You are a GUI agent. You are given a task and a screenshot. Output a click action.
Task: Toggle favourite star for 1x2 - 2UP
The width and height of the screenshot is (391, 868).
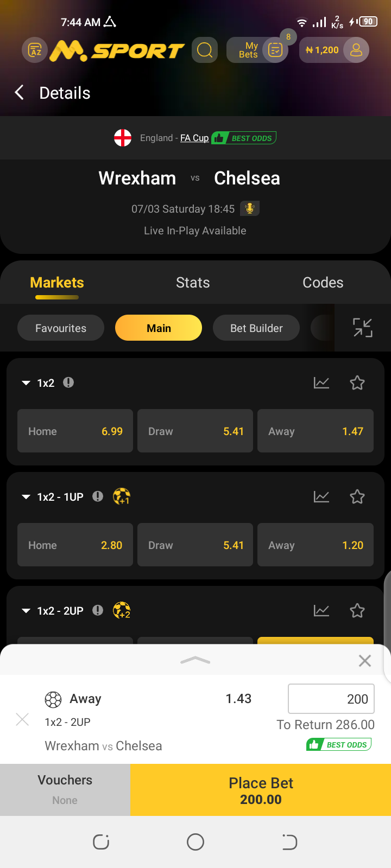click(357, 611)
